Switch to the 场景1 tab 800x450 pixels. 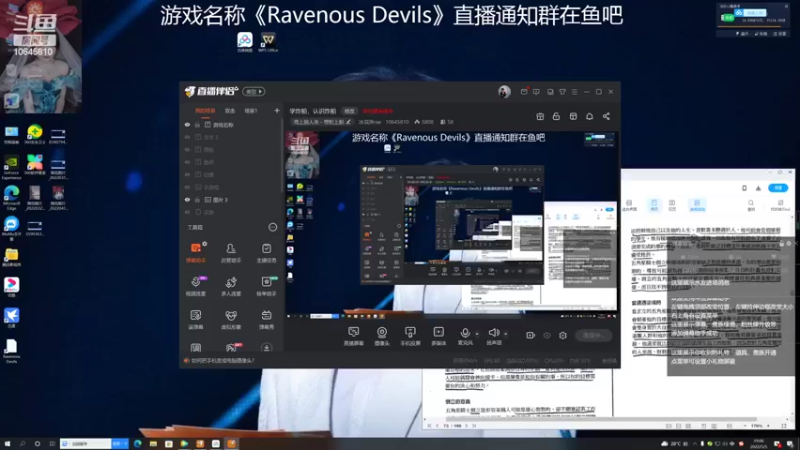click(x=251, y=111)
